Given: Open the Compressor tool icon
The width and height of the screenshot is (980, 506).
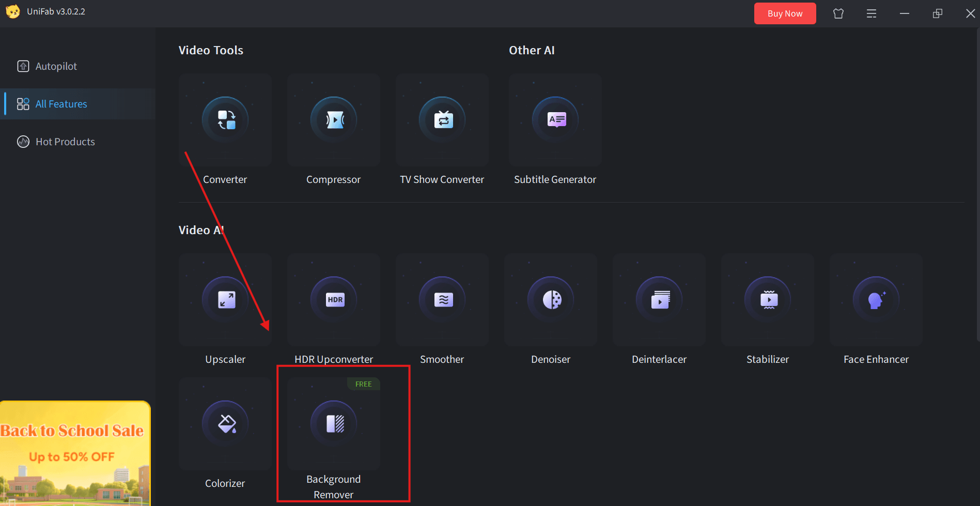Looking at the screenshot, I should [334, 119].
